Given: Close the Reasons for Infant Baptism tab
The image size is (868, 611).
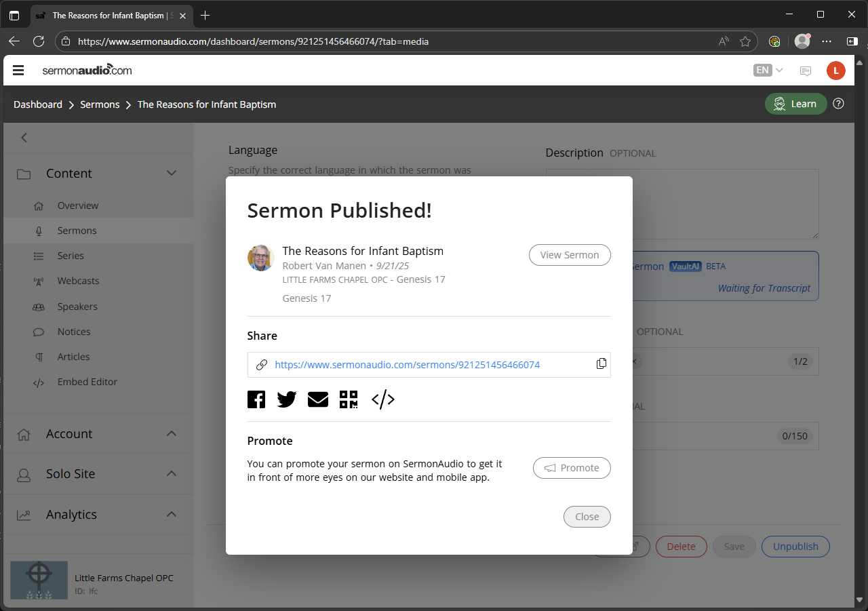Looking at the screenshot, I should click(183, 15).
